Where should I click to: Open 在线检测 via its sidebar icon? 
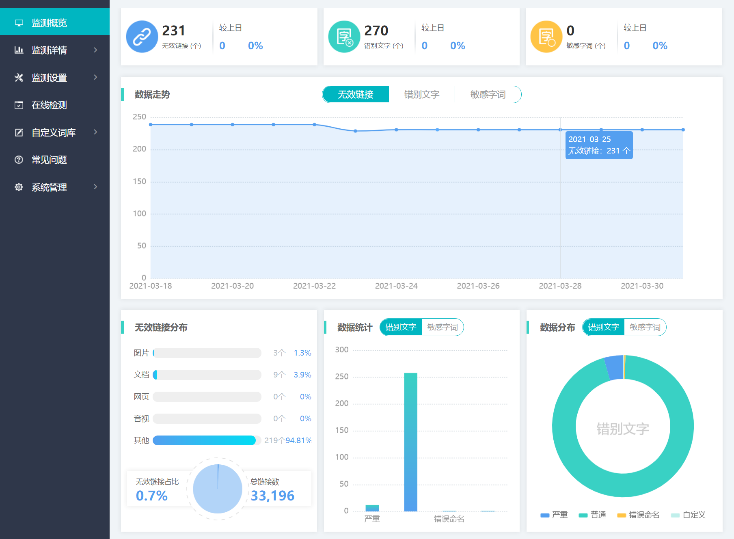click(19, 104)
